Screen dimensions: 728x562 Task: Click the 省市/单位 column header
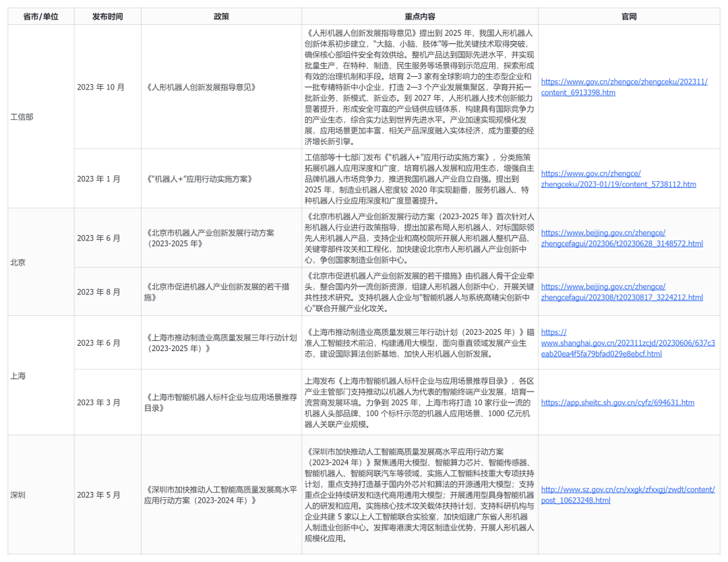point(41,17)
